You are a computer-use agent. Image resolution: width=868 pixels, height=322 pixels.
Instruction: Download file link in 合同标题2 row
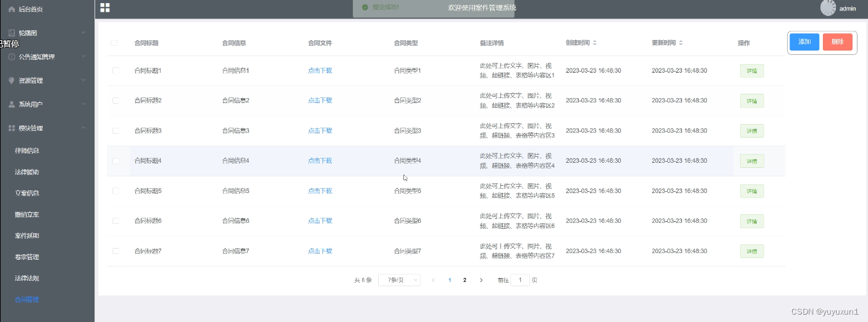[320, 101]
